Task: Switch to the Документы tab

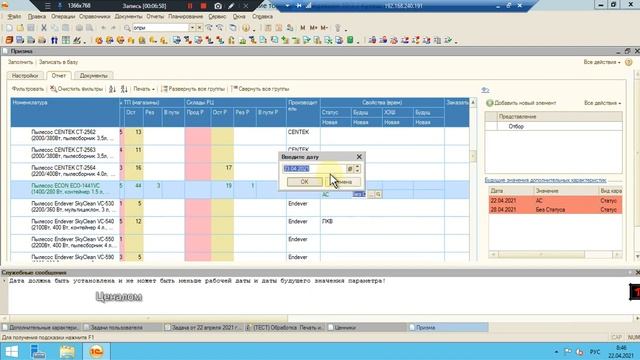Action: pyautogui.click(x=93, y=76)
